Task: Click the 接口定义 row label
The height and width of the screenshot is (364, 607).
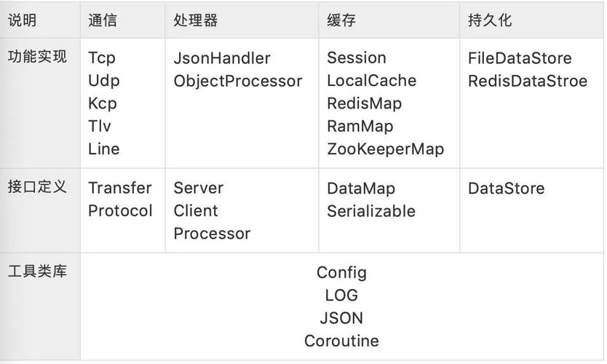Action: click(x=37, y=186)
